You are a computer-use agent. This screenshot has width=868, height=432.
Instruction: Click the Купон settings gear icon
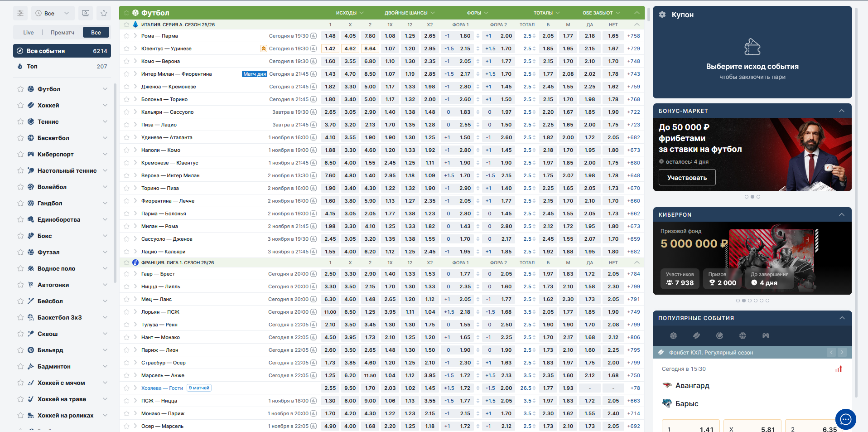pyautogui.click(x=662, y=15)
